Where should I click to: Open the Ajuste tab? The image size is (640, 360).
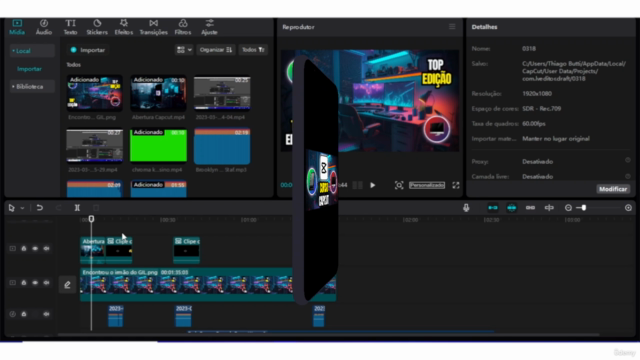pos(209,27)
